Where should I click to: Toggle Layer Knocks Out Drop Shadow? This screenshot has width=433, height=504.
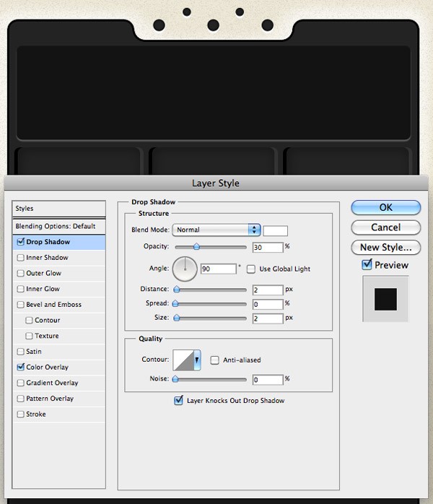178,400
